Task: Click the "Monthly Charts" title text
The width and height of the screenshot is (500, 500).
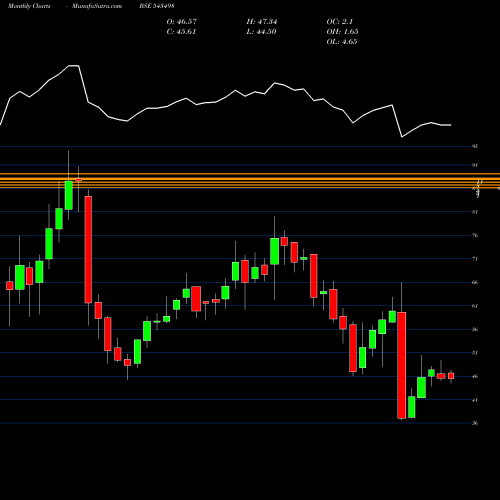Action: coord(29,6)
